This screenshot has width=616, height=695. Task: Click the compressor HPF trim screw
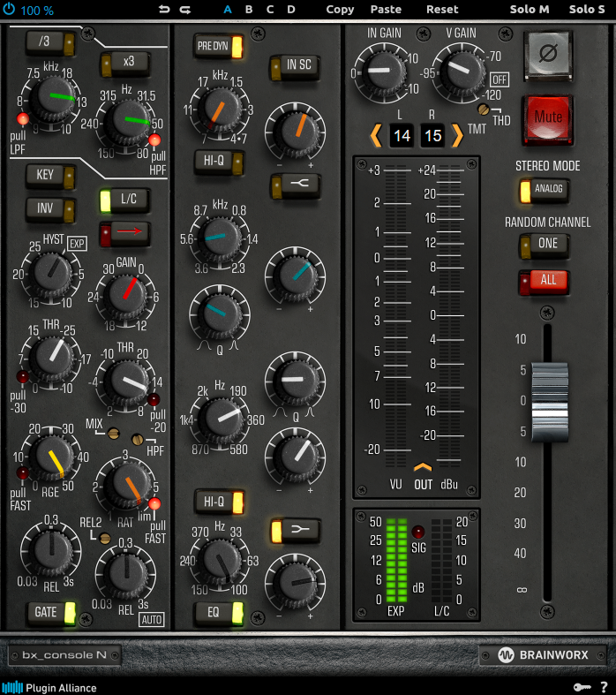pyautogui.click(x=138, y=439)
